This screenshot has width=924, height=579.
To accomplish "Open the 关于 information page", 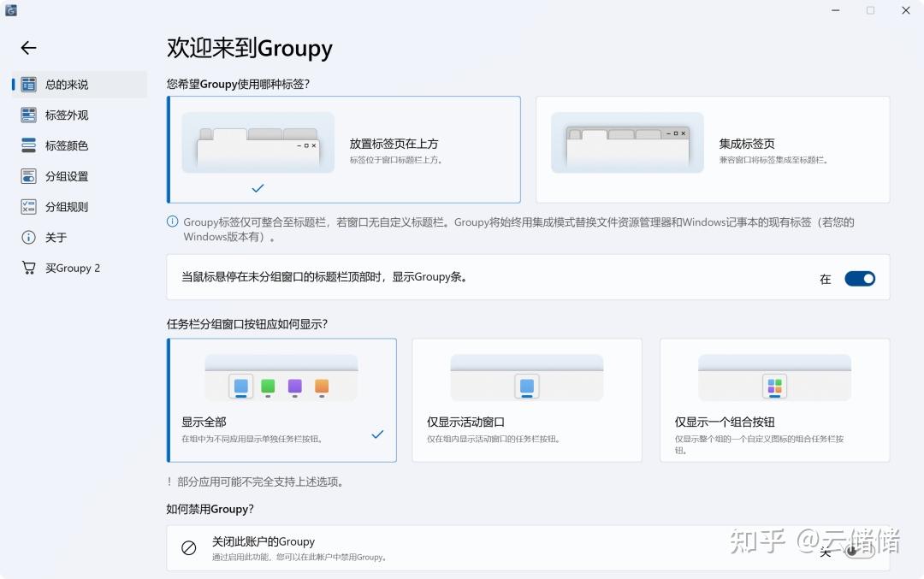I will (51, 237).
